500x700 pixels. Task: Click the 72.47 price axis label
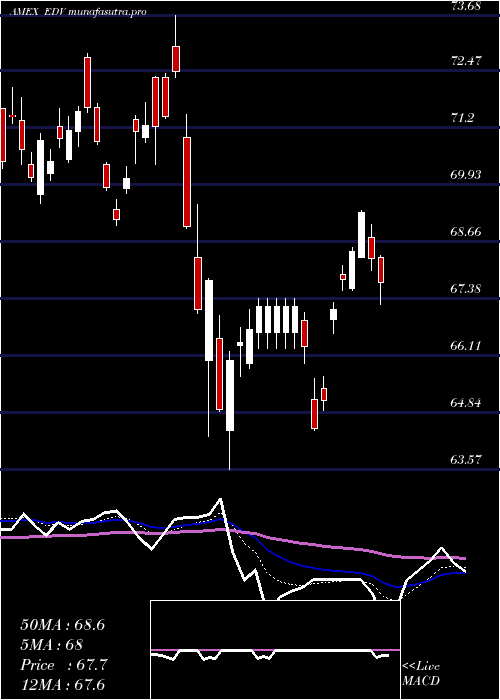pos(466,60)
